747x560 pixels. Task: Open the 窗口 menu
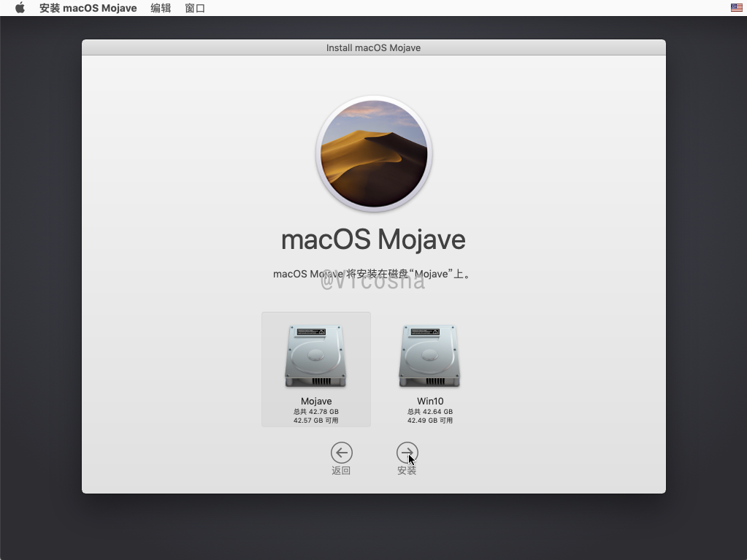click(x=195, y=8)
